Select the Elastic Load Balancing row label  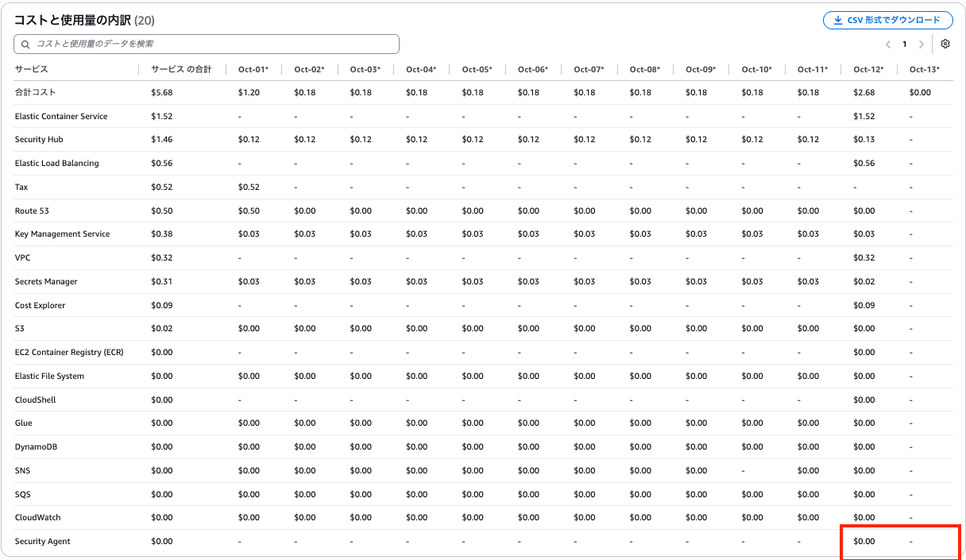point(57,164)
